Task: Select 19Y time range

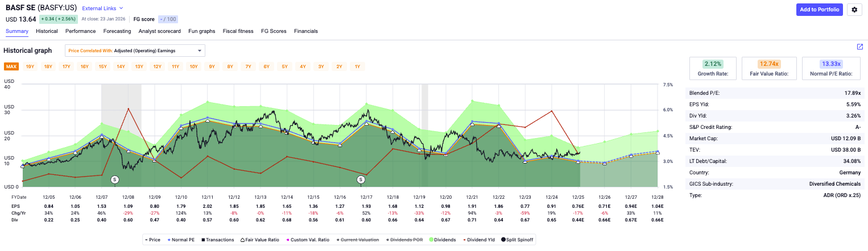Action: (x=30, y=66)
